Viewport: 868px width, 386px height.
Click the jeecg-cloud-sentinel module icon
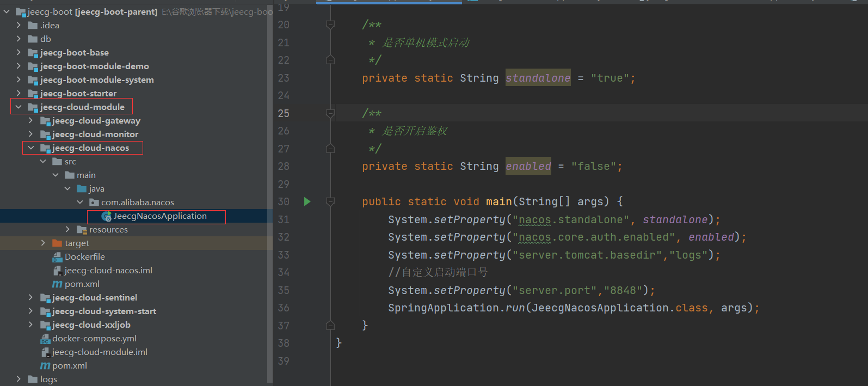tap(45, 298)
